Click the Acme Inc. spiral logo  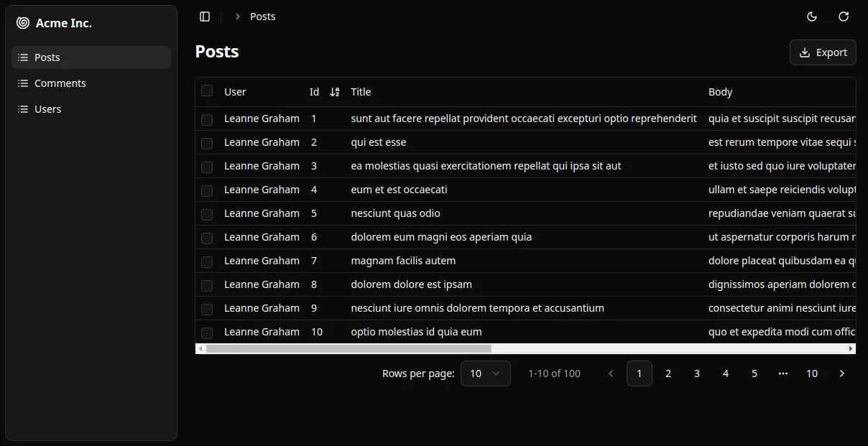tap(23, 23)
